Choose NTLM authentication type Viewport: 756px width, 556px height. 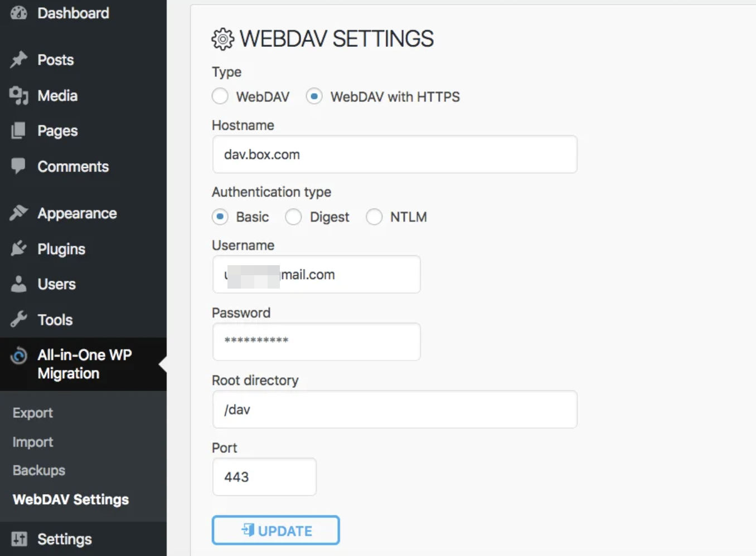click(374, 217)
